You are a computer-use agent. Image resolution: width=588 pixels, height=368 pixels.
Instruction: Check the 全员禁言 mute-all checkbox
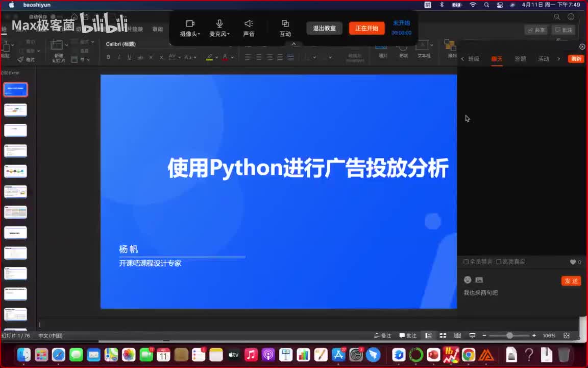465,262
